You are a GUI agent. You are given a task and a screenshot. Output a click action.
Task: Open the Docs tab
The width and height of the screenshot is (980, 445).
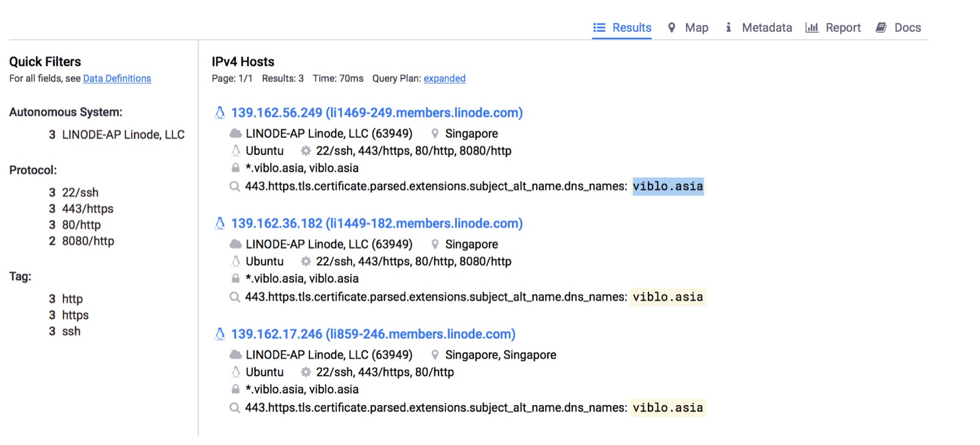pyautogui.click(x=899, y=28)
